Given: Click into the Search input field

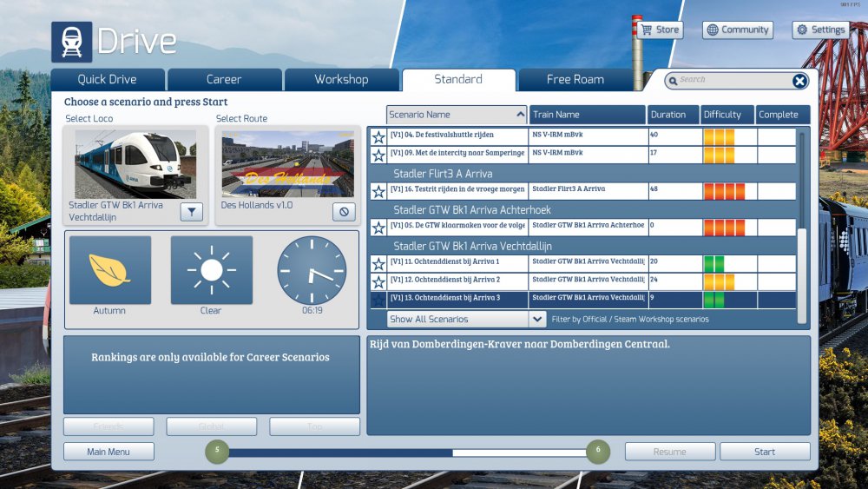Looking at the screenshot, I should click(x=733, y=80).
